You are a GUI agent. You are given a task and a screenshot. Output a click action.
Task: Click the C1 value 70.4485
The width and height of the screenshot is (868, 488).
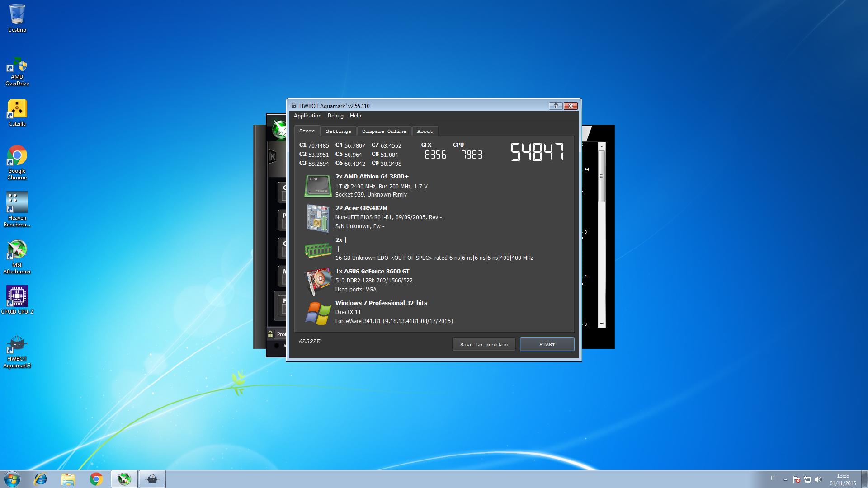pyautogui.click(x=319, y=145)
